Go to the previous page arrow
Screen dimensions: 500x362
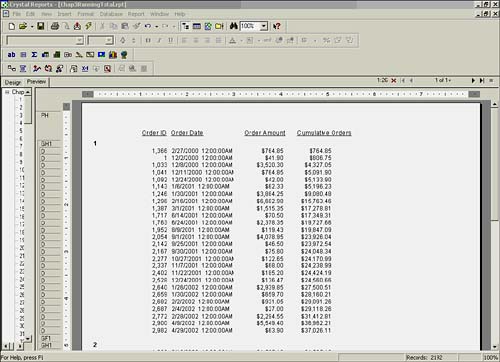coord(412,80)
